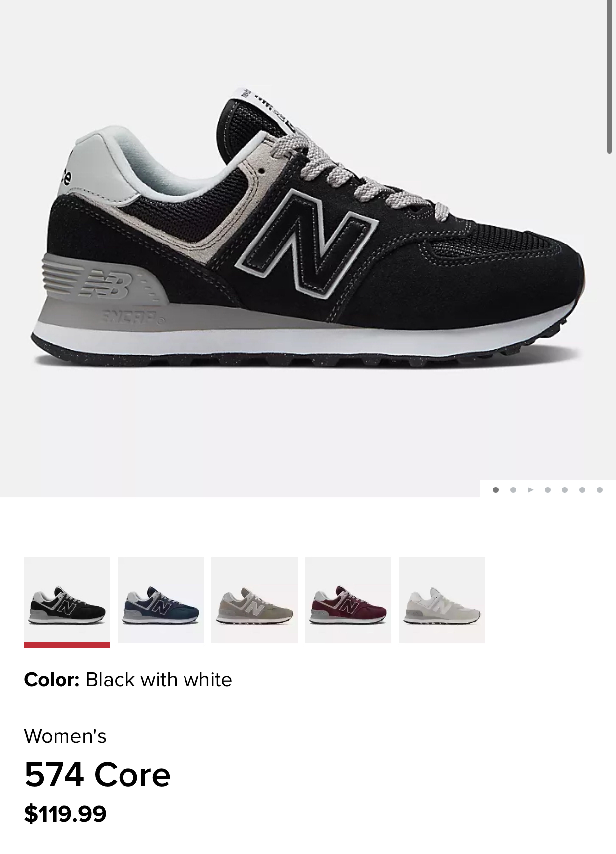Jump to fourth carousel indicator dot
Screen dimensions: 616x854
point(548,490)
